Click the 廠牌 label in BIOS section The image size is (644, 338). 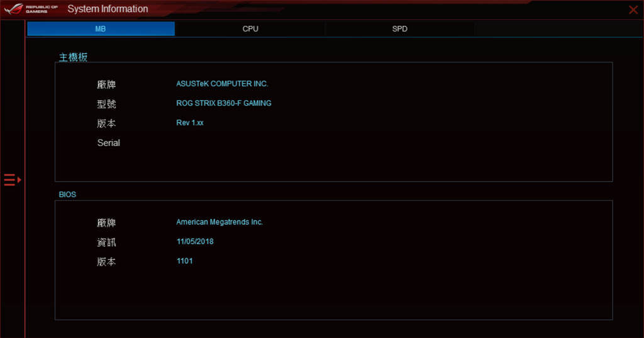coord(106,223)
